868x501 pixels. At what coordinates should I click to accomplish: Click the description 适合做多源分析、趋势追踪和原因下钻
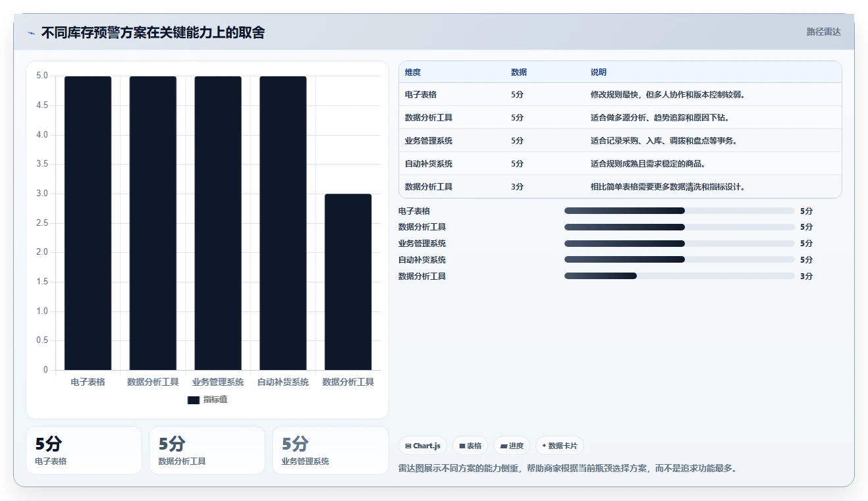660,118
